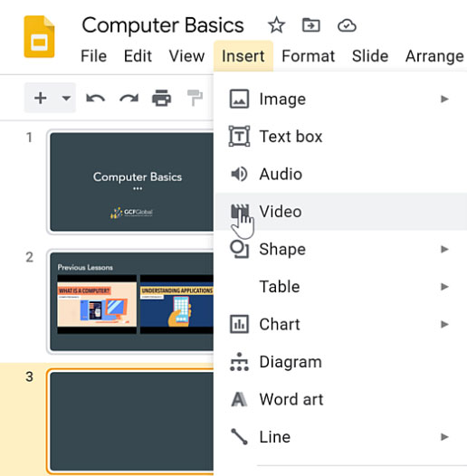This screenshot has width=467, height=476.
Task: Expand the Table submenu arrow
Action: pos(444,287)
